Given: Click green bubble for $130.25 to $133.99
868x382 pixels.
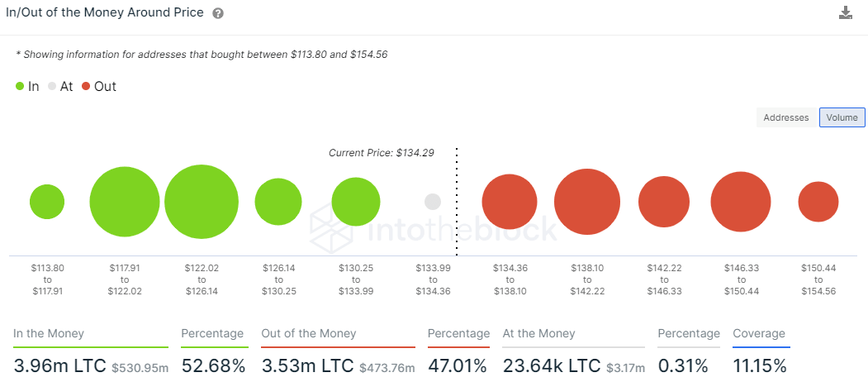Looking at the screenshot, I should click(356, 202).
